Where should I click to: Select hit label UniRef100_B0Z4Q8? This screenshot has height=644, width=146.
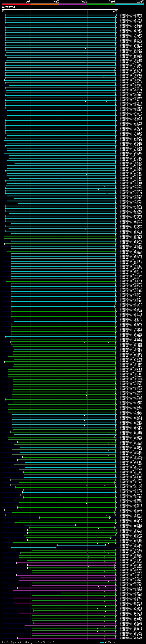click(131, 77)
